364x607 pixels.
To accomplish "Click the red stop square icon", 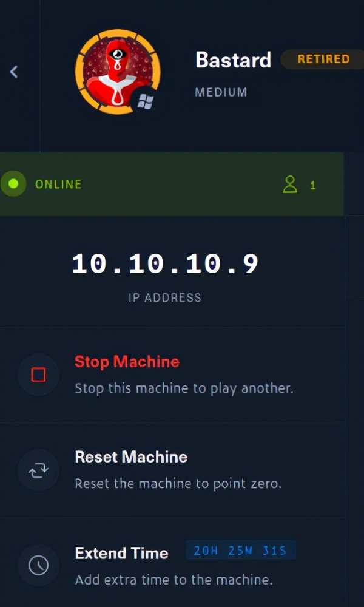I will click(39, 375).
